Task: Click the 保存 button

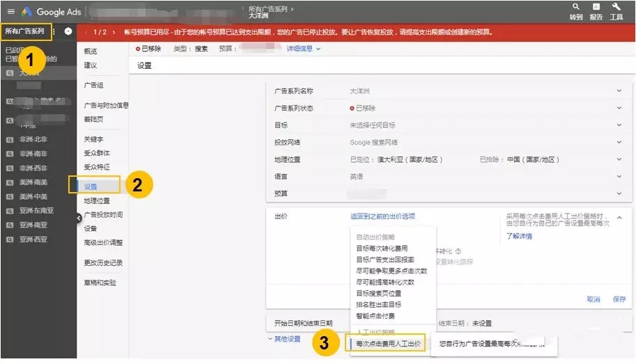Action: [619, 299]
